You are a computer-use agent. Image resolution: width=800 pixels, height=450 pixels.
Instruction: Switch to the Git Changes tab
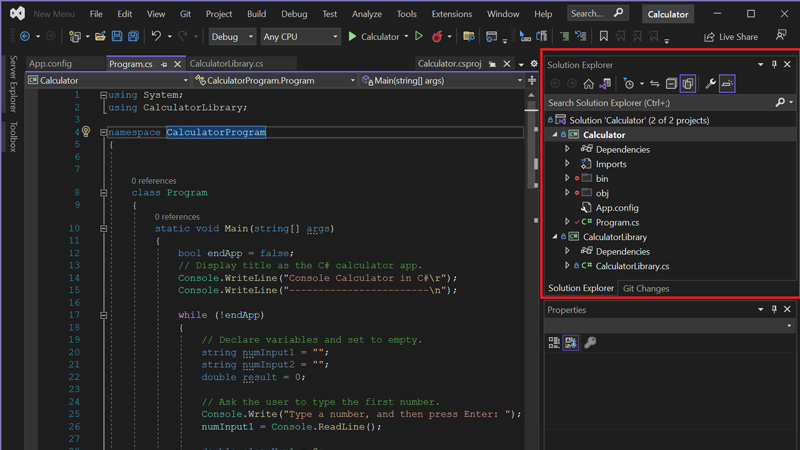coord(646,288)
